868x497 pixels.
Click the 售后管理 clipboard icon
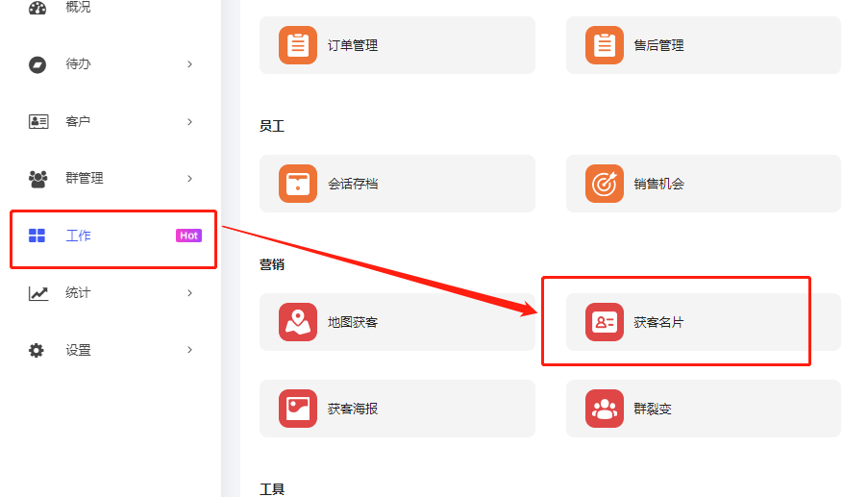[x=605, y=45]
